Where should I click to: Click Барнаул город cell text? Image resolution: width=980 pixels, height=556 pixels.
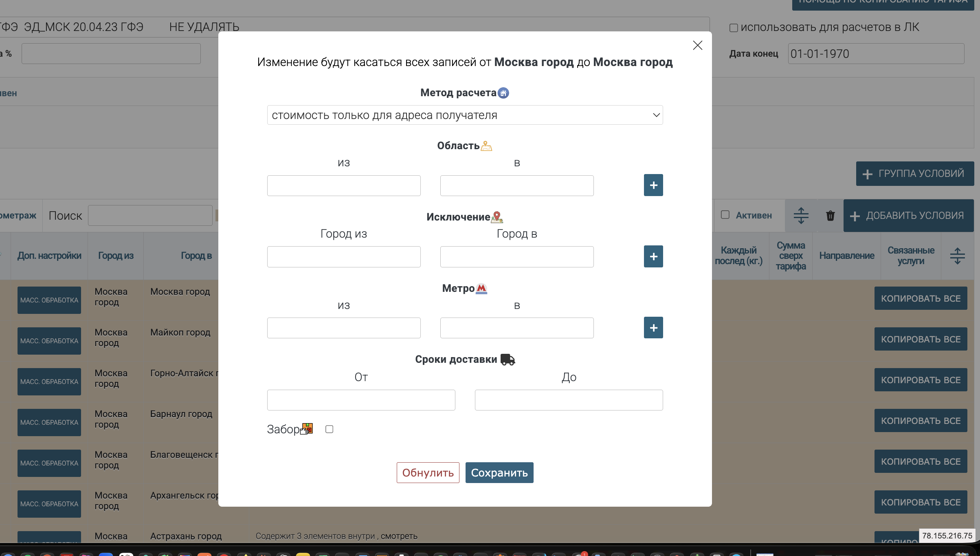tap(181, 414)
